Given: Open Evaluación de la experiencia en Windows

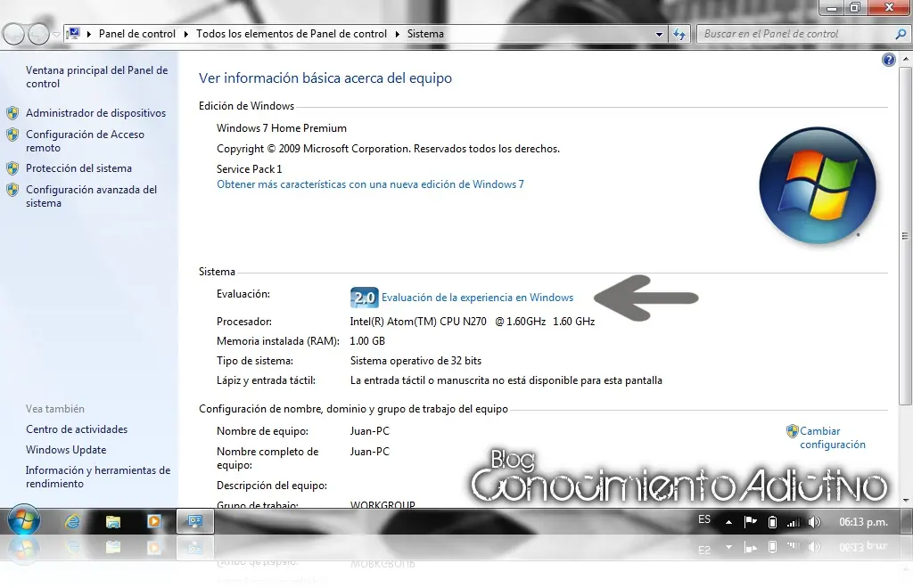Looking at the screenshot, I should [x=478, y=298].
